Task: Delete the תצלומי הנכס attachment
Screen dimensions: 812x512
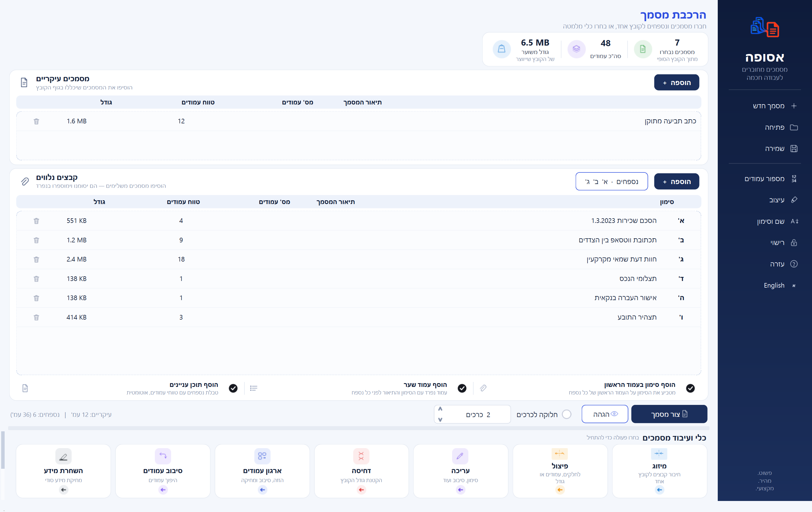Action: [x=37, y=279]
